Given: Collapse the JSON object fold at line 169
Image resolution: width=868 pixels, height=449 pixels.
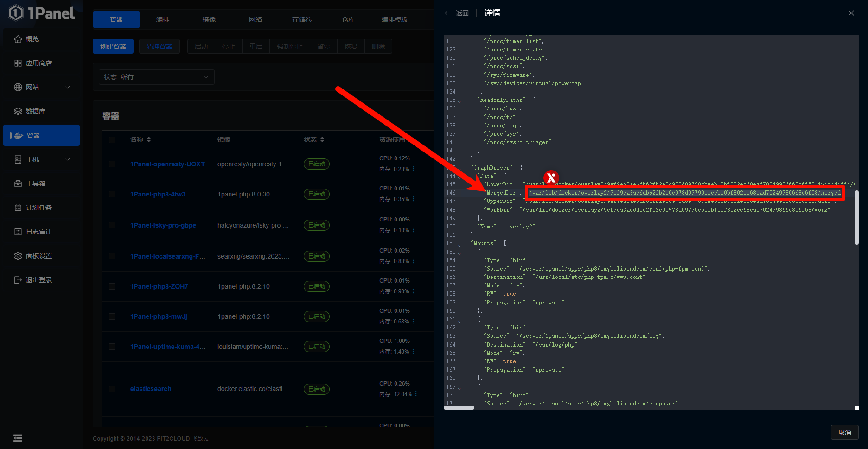Looking at the screenshot, I should tap(460, 388).
